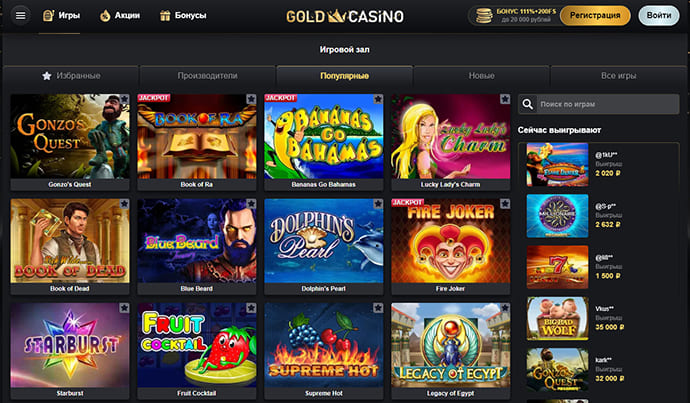Switch to the Производители tab
This screenshot has height=403, width=690.
click(x=207, y=76)
